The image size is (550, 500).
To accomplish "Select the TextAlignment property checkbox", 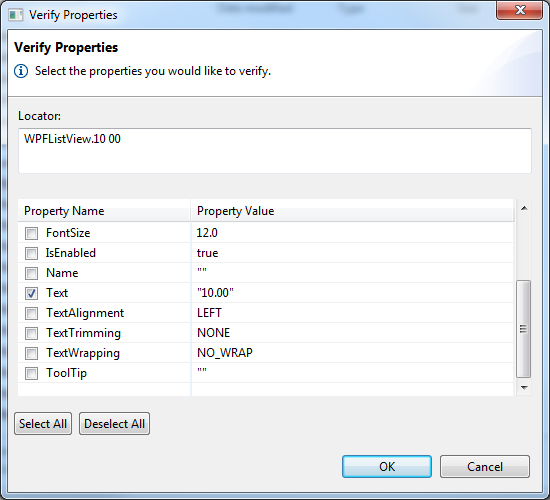I will (31, 313).
